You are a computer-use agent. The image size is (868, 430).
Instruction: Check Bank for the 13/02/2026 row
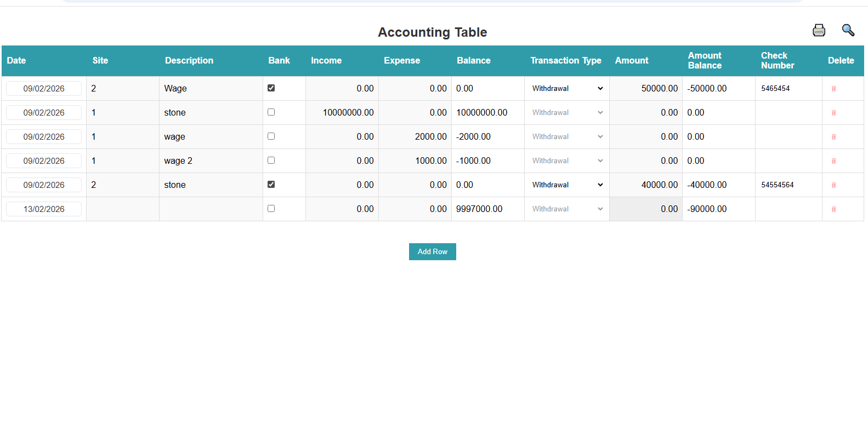pyautogui.click(x=271, y=208)
